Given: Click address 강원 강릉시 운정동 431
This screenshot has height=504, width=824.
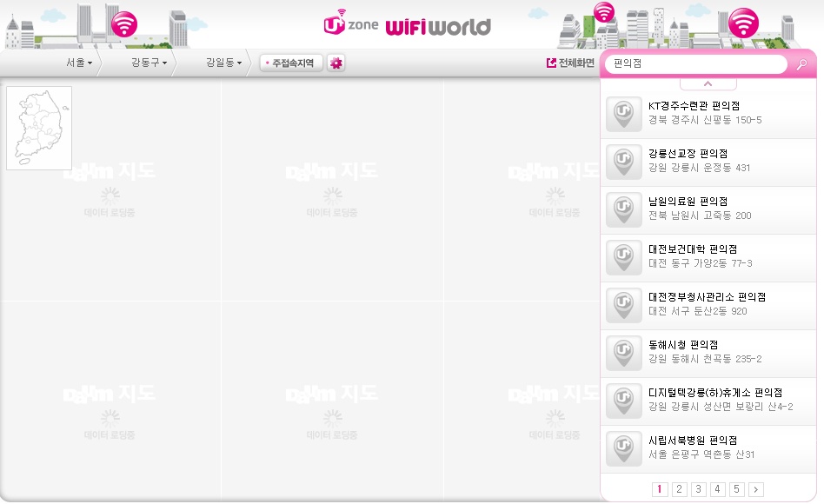Looking at the screenshot, I should point(699,169).
